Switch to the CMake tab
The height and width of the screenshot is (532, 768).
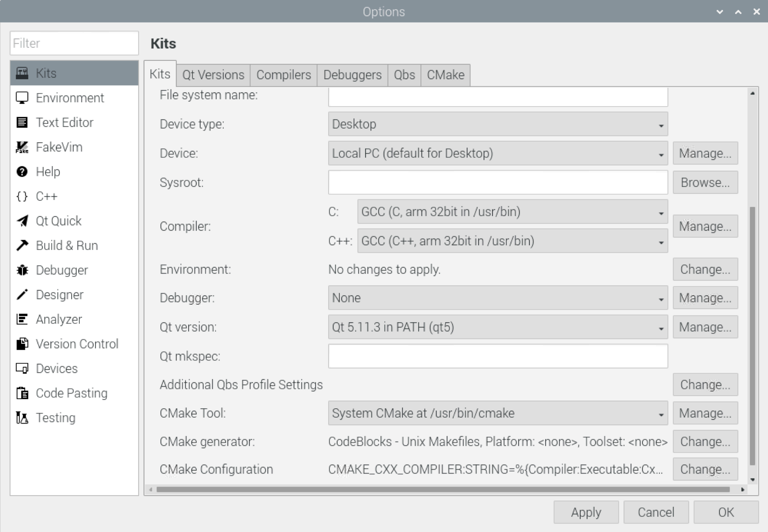(445, 75)
